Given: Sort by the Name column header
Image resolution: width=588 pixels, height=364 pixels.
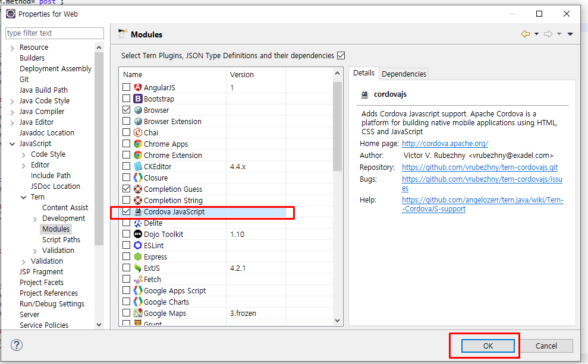Looking at the screenshot, I should 172,74.
